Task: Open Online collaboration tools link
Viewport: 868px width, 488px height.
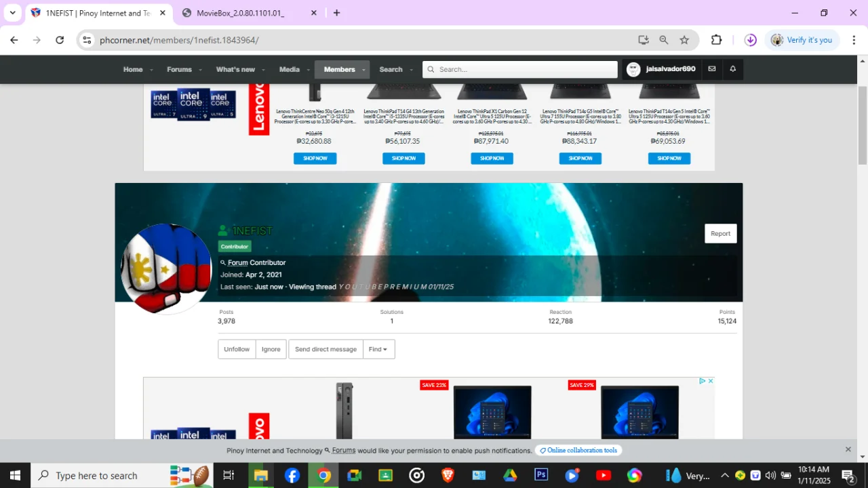Action: pos(578,450)
